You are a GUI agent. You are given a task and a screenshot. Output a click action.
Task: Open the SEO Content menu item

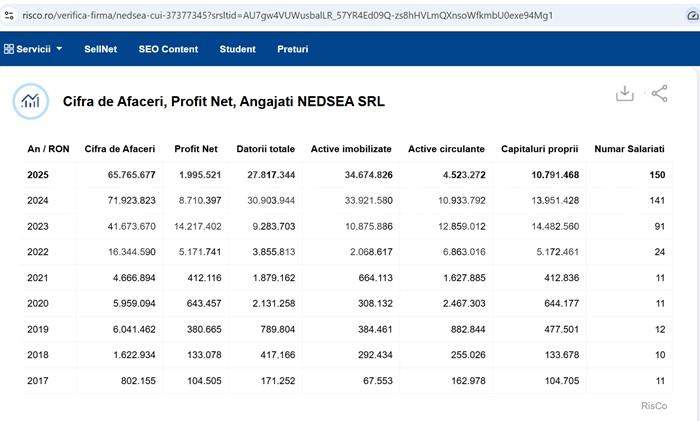(168, 49)
